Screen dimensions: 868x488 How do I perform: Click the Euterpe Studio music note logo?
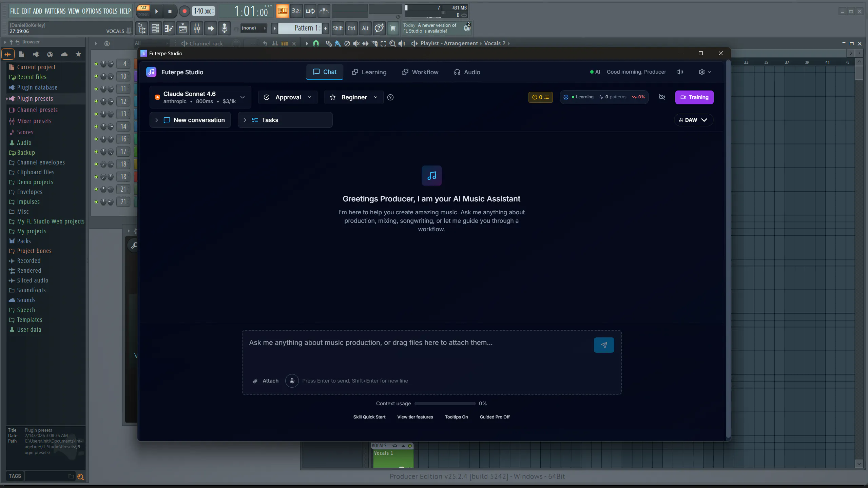pyautogui.click(x=151, y=72)
